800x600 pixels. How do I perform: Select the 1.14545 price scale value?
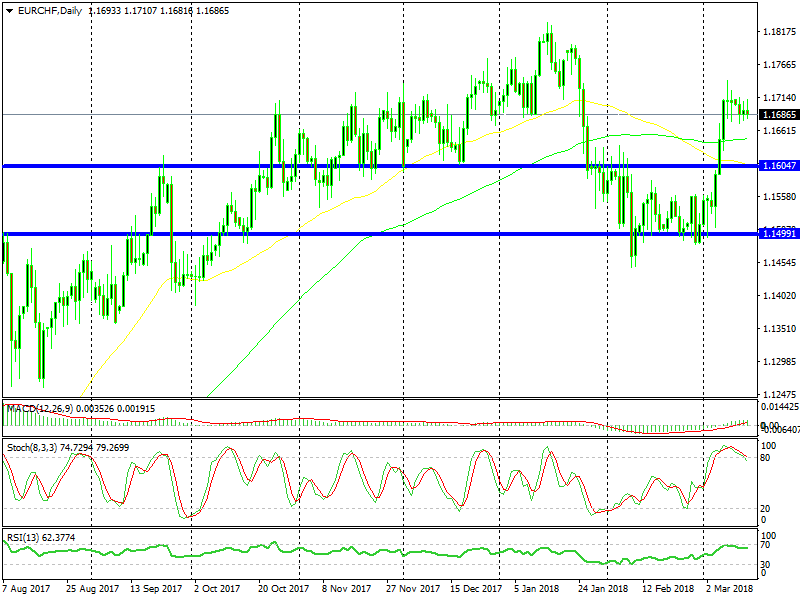click(x=779, y=263)
